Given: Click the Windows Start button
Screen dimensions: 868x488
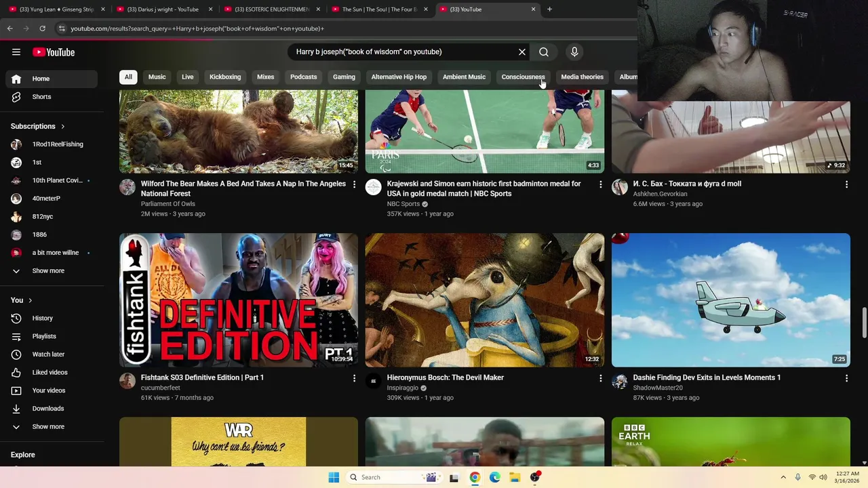Looking at the screenshot, I should [x=334, y=477].
